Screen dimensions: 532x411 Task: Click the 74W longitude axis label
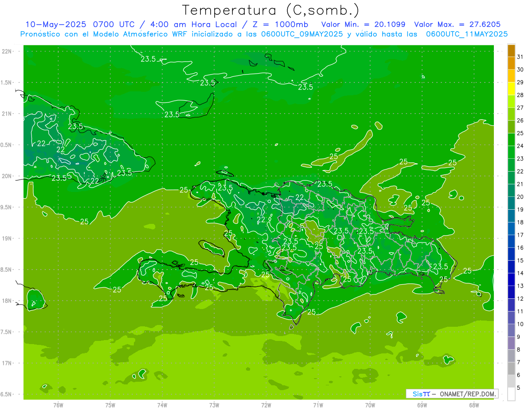point(162,405)
